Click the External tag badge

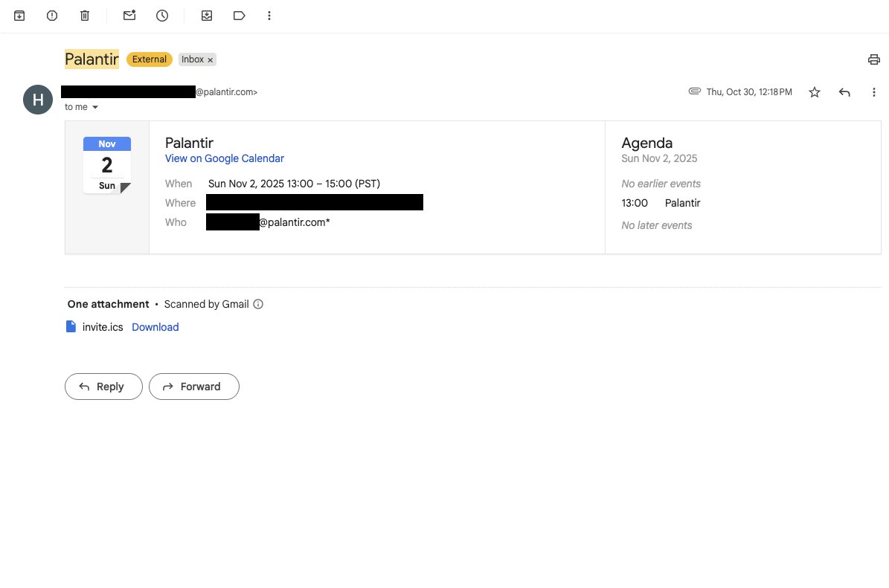click(x=149, y=59)
